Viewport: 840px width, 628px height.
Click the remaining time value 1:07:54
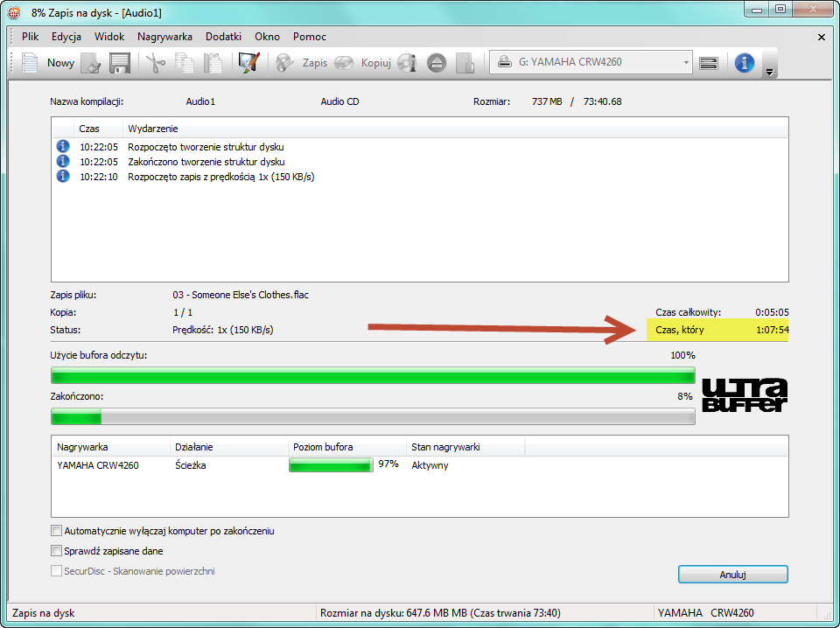point(772,330)
